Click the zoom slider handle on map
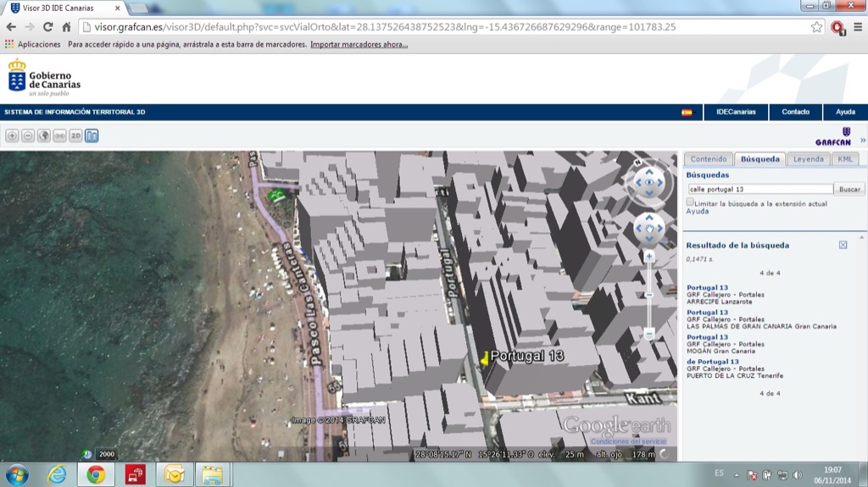The height and width of the screenshot is (487, 868). (x=648, y=295)
